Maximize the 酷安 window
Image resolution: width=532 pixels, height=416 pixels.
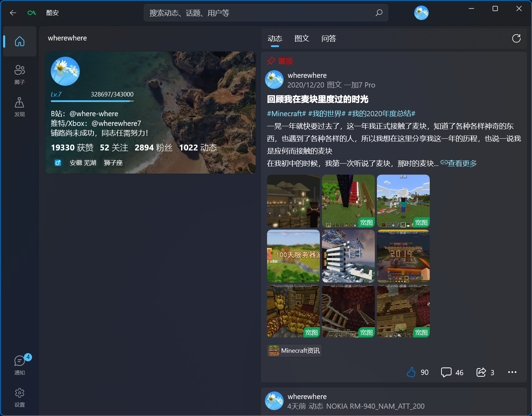pyautogui.click(x=495, y=9)
